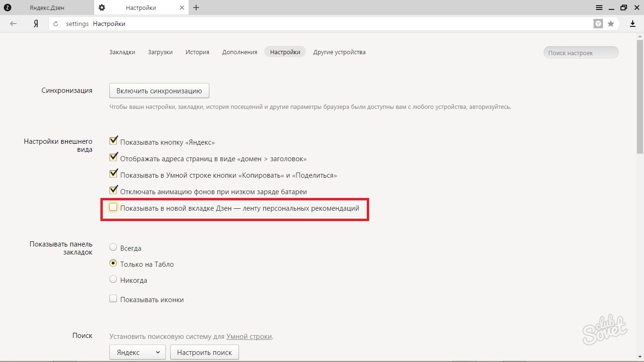Image resolution: width=644 pixels, height=362 pixels.
Task: Click the Включить синхронизацию button
Action: pyautogui.click(x=159, y=91)
